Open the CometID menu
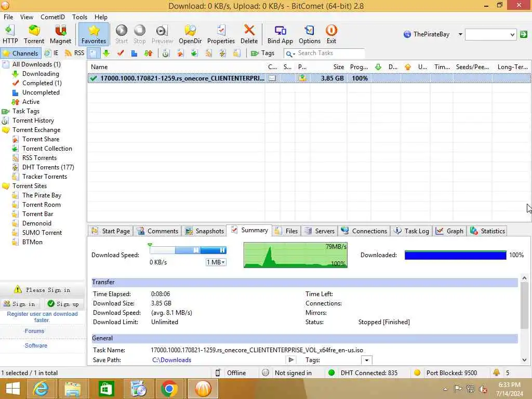 pos(52,17)
